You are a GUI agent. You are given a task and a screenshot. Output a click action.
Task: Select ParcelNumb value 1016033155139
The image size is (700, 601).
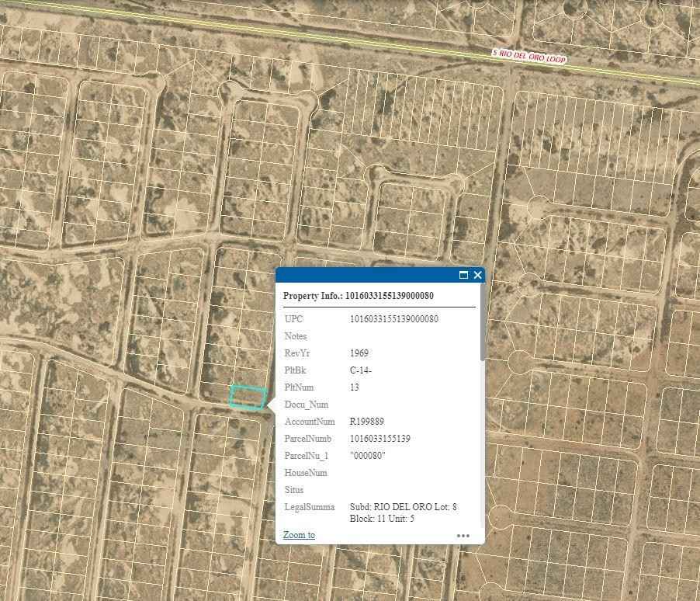click(x=379, y=439)
